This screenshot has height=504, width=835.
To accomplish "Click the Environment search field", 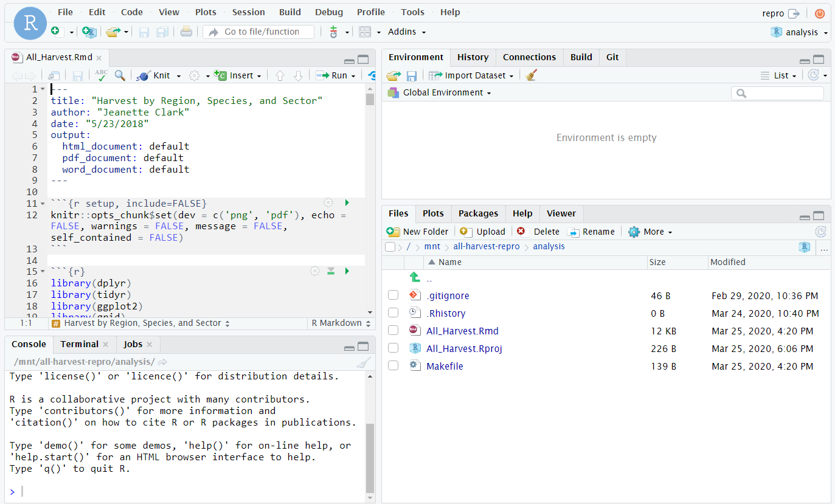I will [x=777, y=93].
